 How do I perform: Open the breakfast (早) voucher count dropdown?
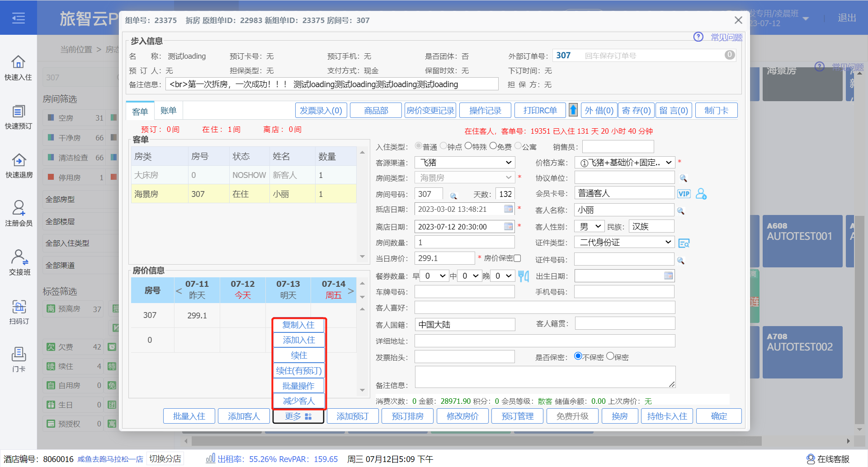[434, 276]
